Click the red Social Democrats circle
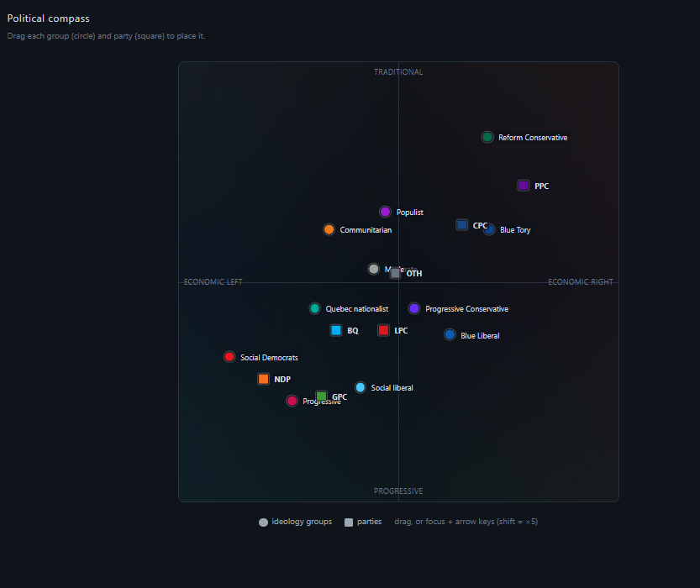 click(229, 357)
